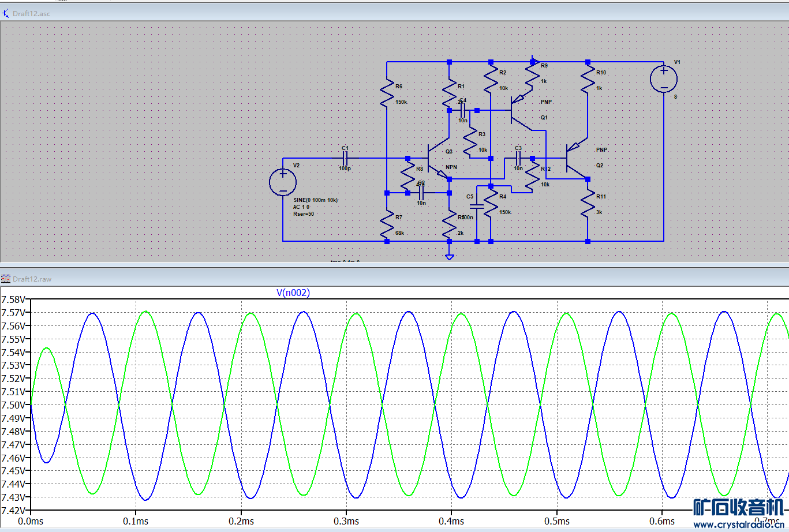Select capacitor C5 symbol

(477, 207)
